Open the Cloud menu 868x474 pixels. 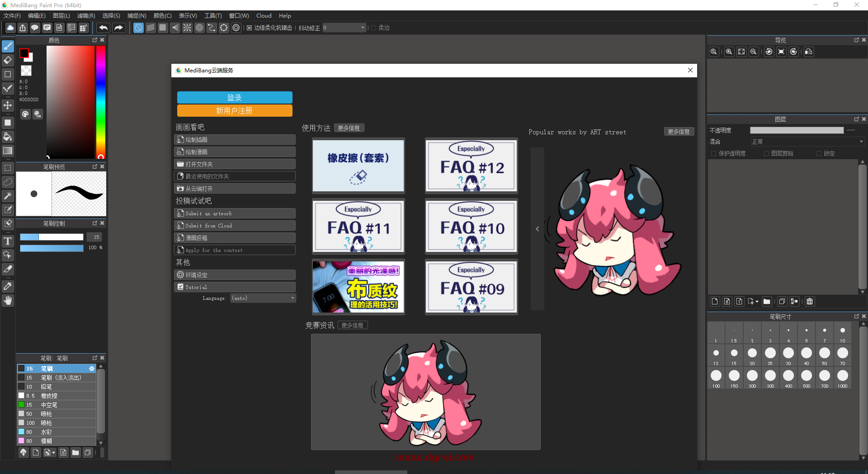[x=264, y=16]
